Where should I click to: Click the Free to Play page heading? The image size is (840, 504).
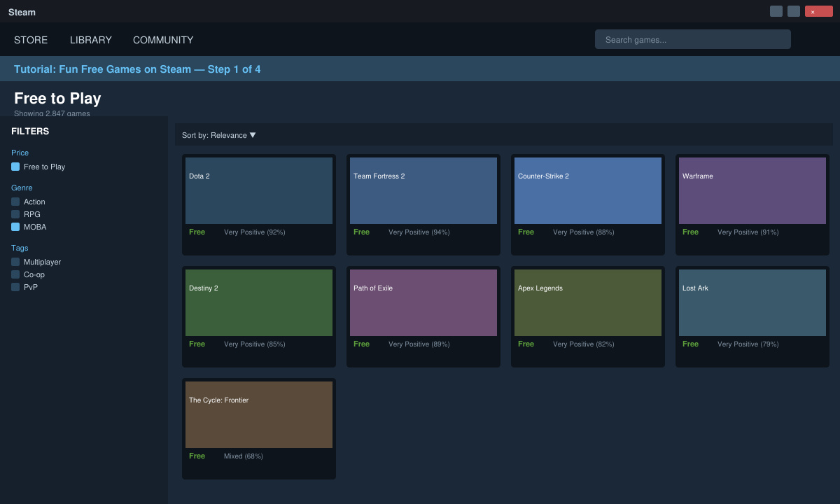(57, 98)
